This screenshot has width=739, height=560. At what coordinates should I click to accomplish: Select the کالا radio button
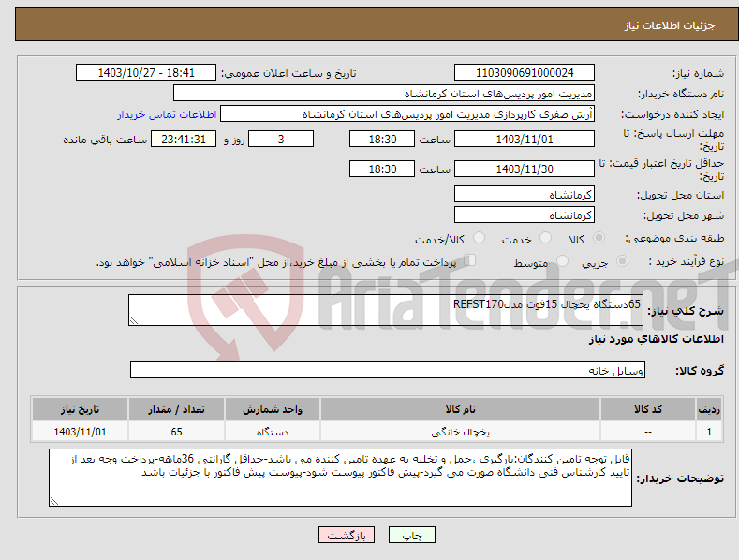tap(599, 238)
